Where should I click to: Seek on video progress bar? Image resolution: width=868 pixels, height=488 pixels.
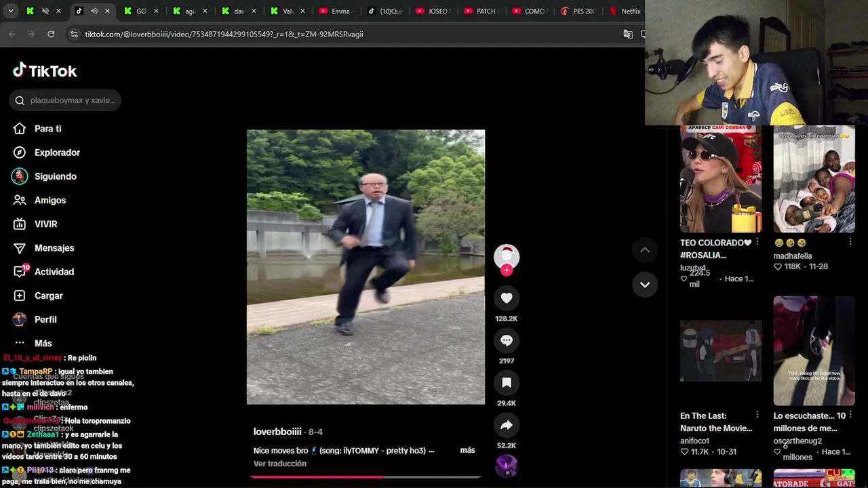366,477
